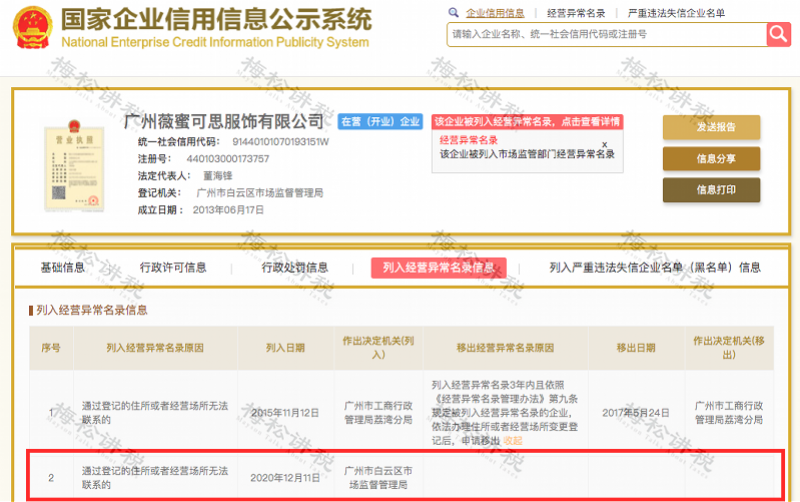Collapse removal reason text via 收起
This screenshot has height=502, width=800.
(513, 440)
